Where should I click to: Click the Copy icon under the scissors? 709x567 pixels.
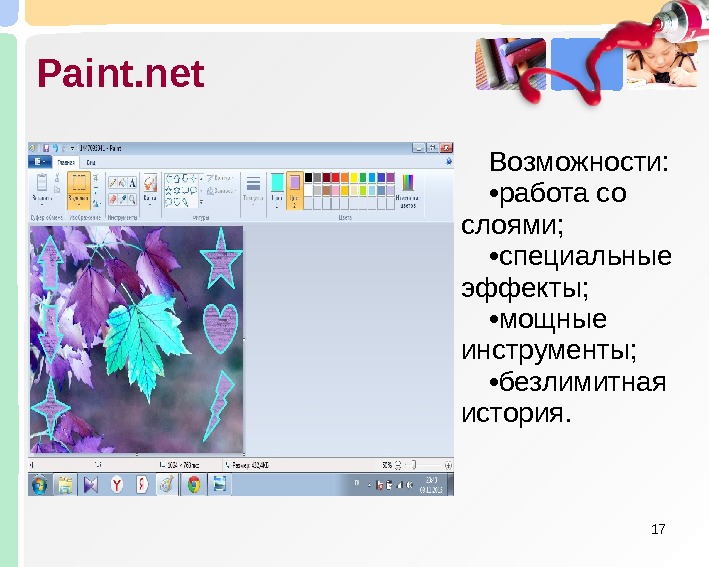(57, 189)
